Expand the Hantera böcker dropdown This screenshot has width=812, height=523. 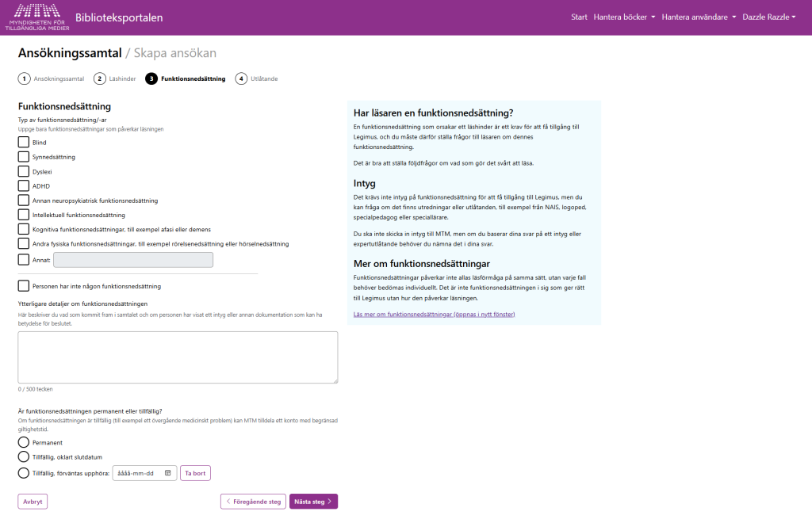tap(624, 17)
